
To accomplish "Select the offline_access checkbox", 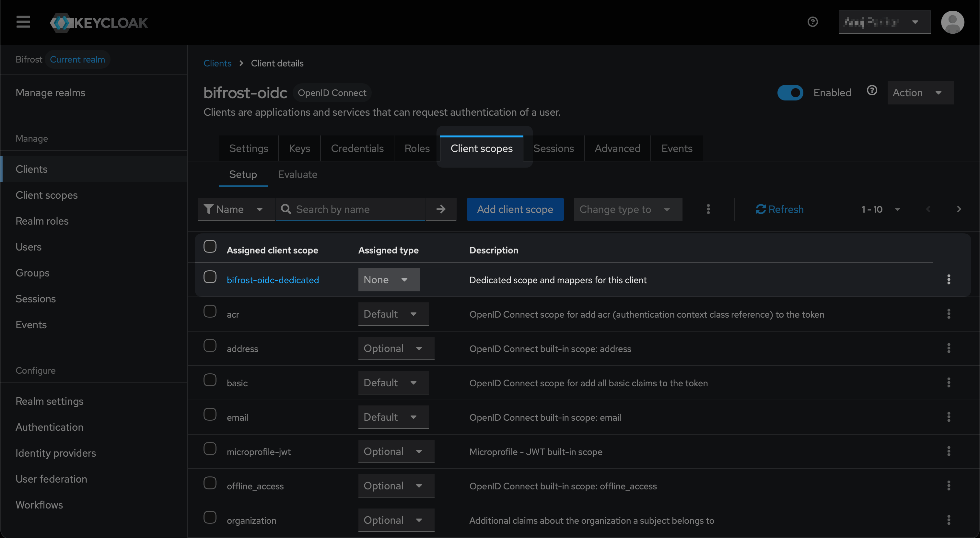I will tap(210, 483).
